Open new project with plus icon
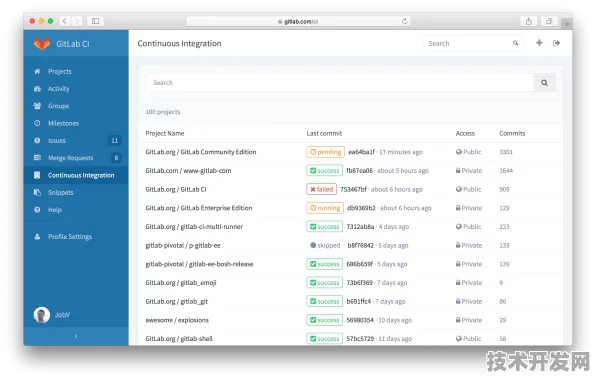596x380 pixels. point(539,43)
